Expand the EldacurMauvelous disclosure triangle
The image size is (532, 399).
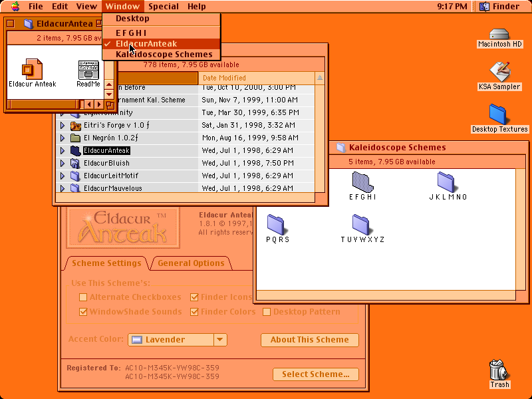tap(63, 188)
